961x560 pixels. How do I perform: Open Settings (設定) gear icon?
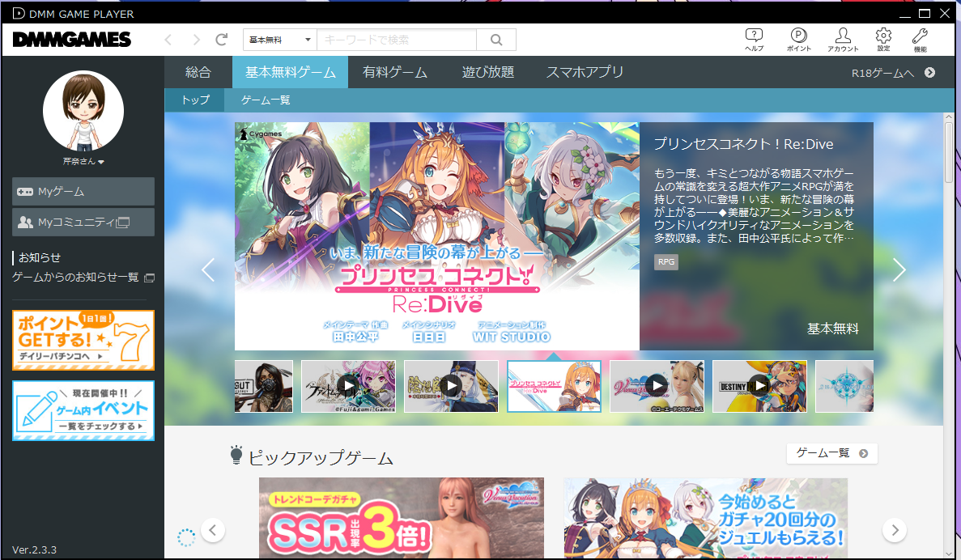883,40
